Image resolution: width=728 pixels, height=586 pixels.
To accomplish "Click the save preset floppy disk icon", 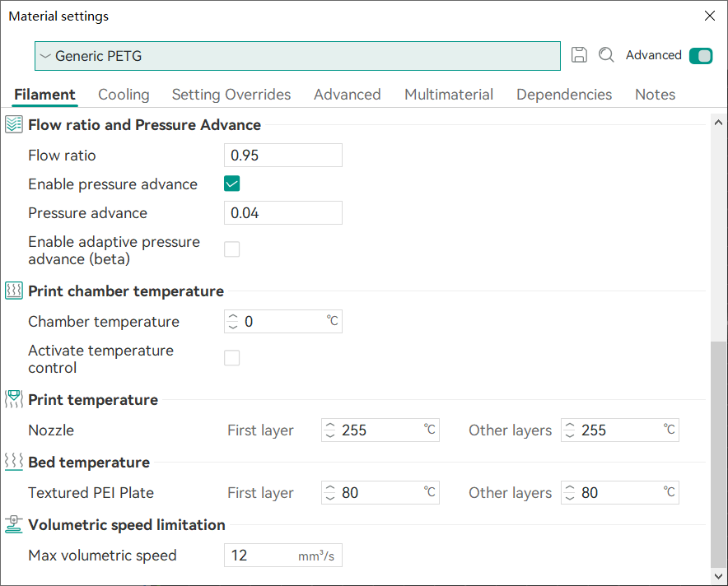I will (579, 55).
